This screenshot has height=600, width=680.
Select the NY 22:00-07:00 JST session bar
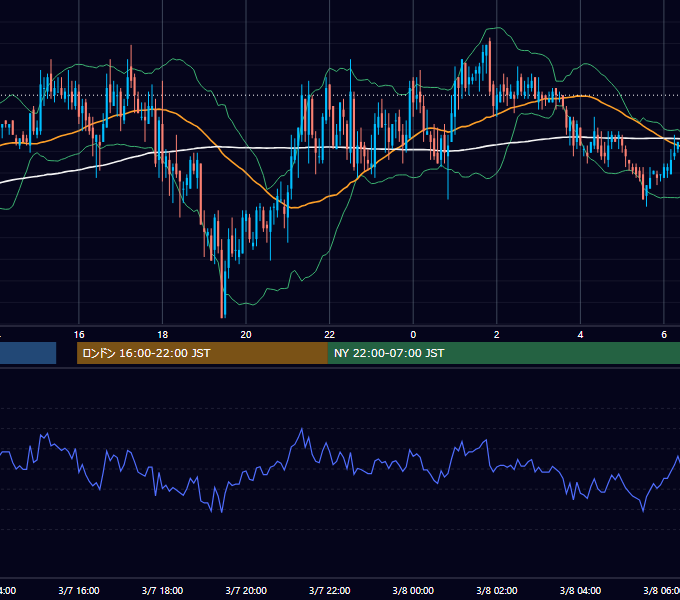coord(503,353)
